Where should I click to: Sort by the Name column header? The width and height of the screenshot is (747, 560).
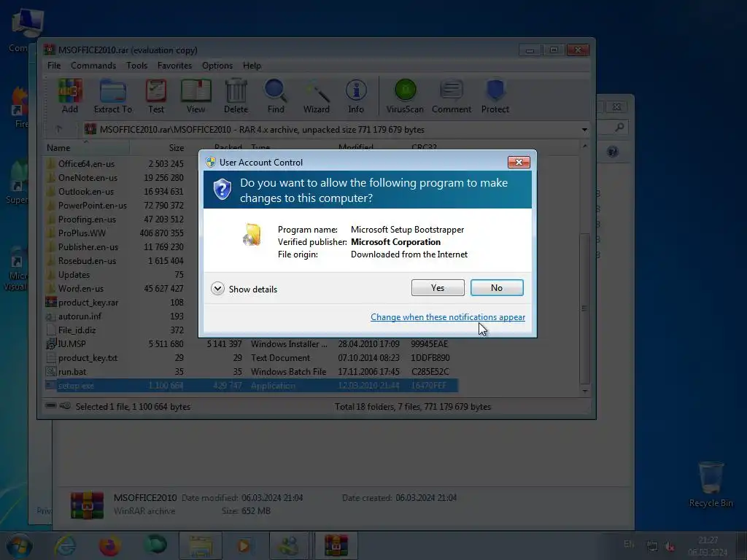88,147
